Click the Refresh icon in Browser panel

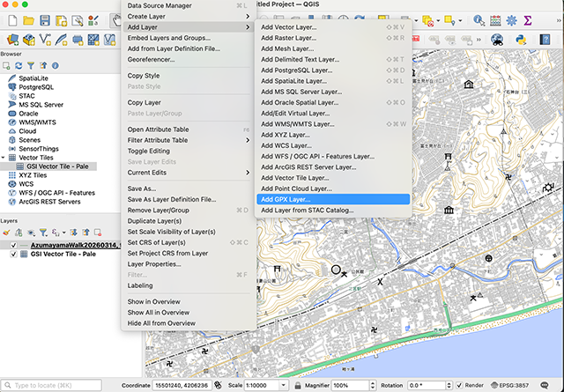19,66
